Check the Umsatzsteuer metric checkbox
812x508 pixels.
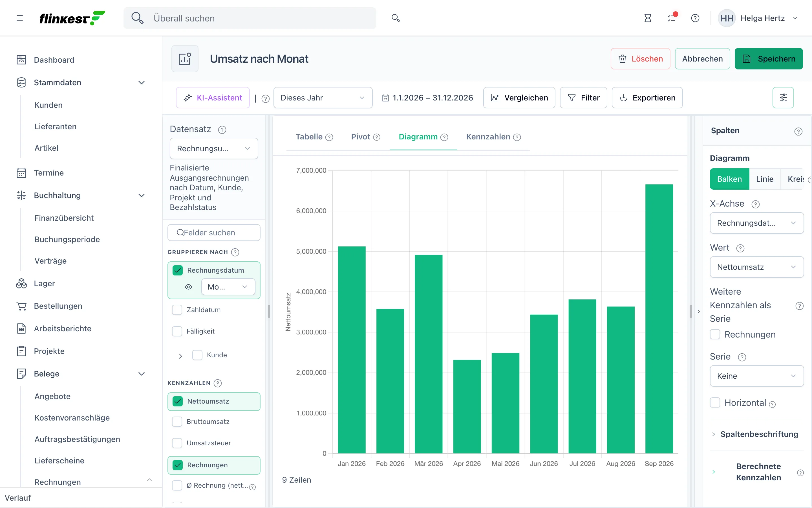click(177, 443)
